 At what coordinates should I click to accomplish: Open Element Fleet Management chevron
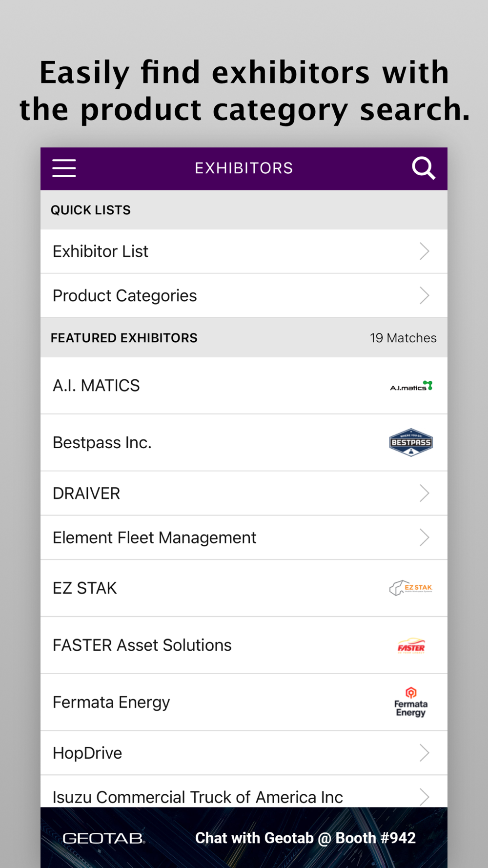pos(425,537)
